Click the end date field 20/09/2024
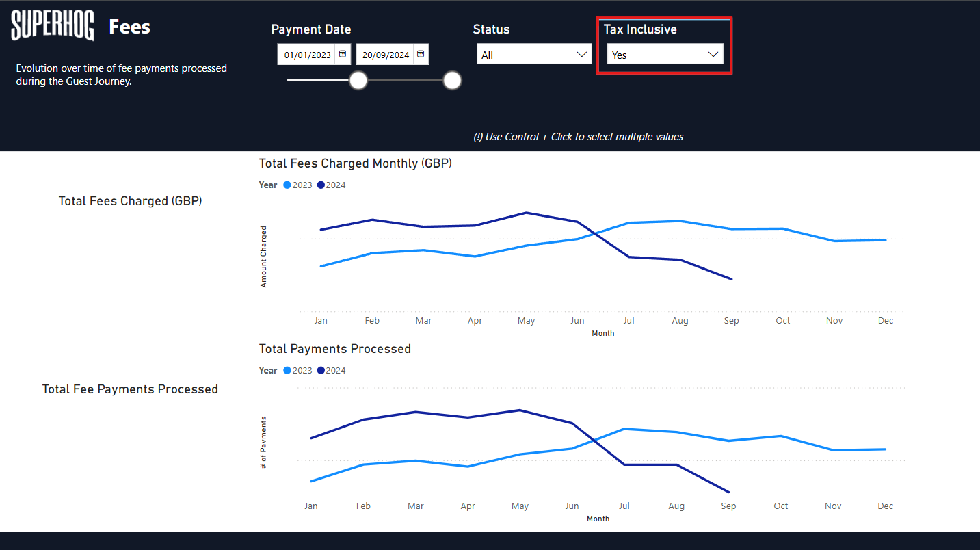This screenshot has height=550, width=980. tap(385, 55)
